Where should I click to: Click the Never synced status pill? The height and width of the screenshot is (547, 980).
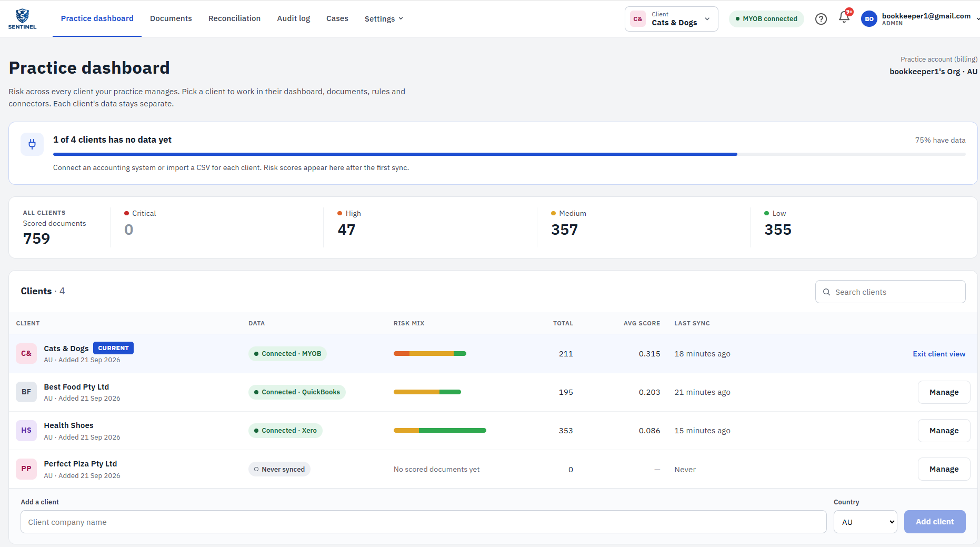(x=279, y=470)
